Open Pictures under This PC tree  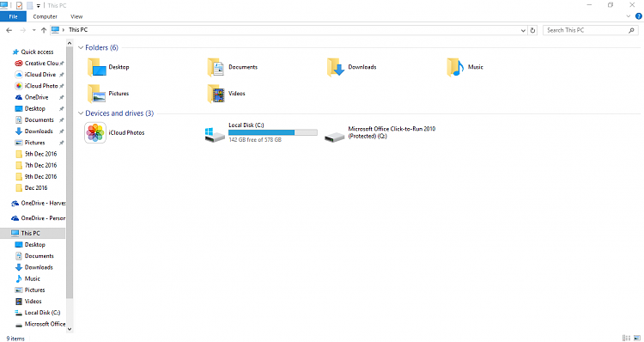click(x=30, y=290)
